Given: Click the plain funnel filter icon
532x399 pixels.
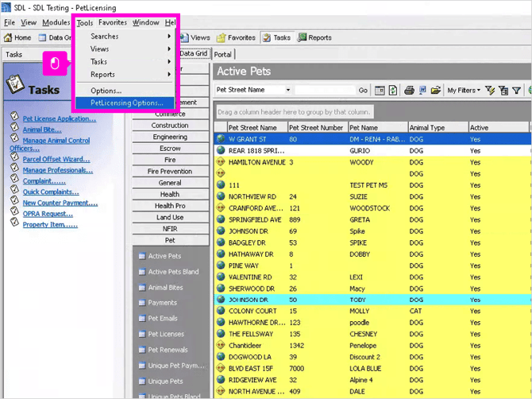Looking at the screenshot, I should (516, 91).
